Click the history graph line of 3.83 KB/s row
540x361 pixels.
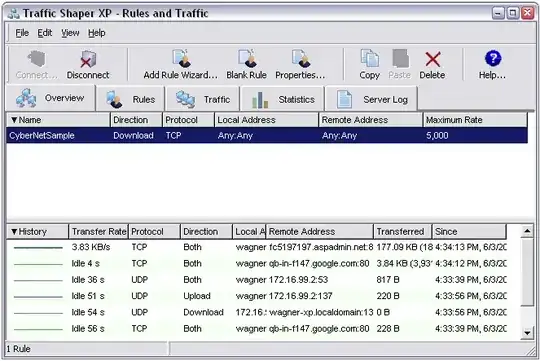[38, 248]
